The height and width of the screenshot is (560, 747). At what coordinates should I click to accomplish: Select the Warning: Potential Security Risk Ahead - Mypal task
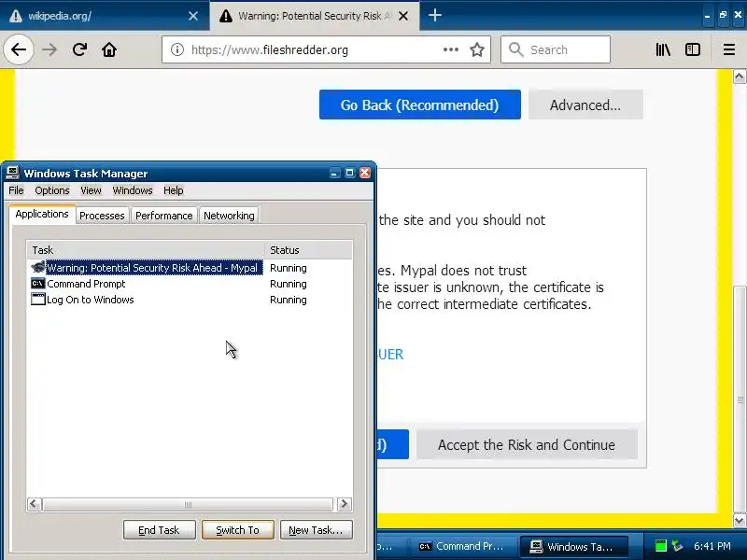pos(152,268)
